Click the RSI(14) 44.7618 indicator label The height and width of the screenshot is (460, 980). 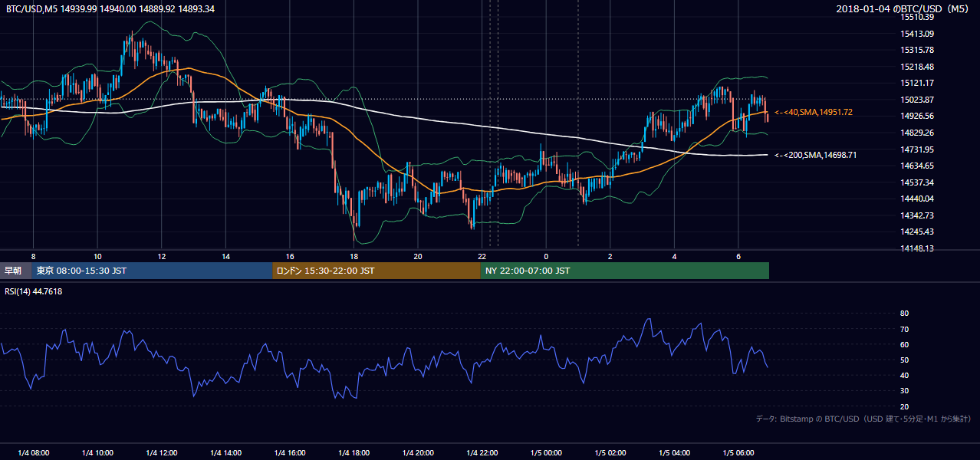[34, 291]
